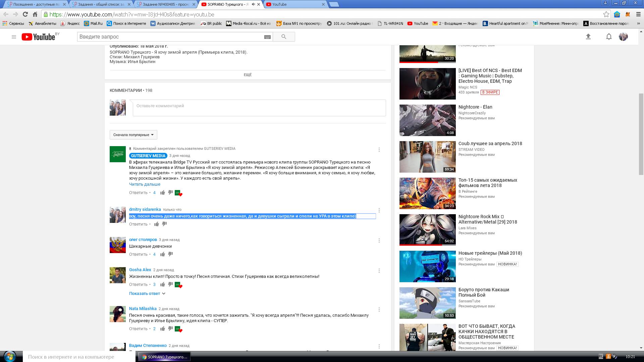
Task: Switch to 'Посещения' browser tab
Action: click(36, 4)
